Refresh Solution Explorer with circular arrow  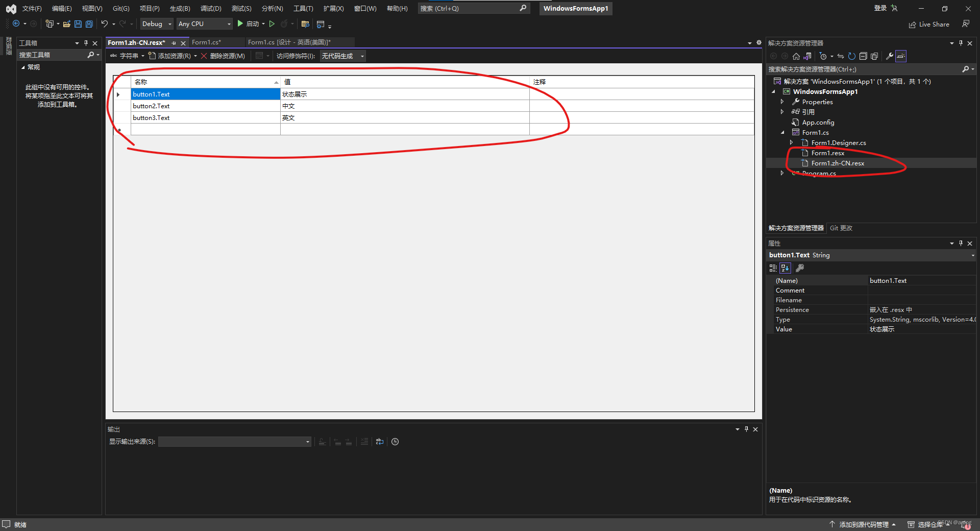click(852, 56)
